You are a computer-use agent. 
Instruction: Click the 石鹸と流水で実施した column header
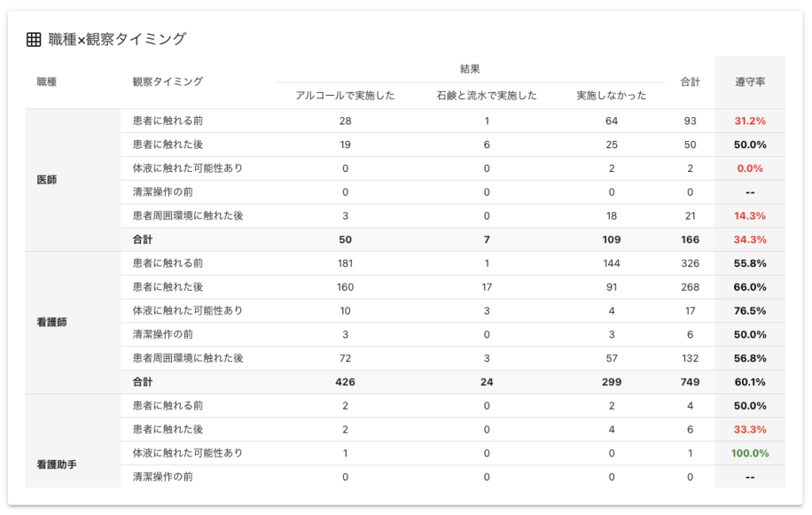[486, 96]
